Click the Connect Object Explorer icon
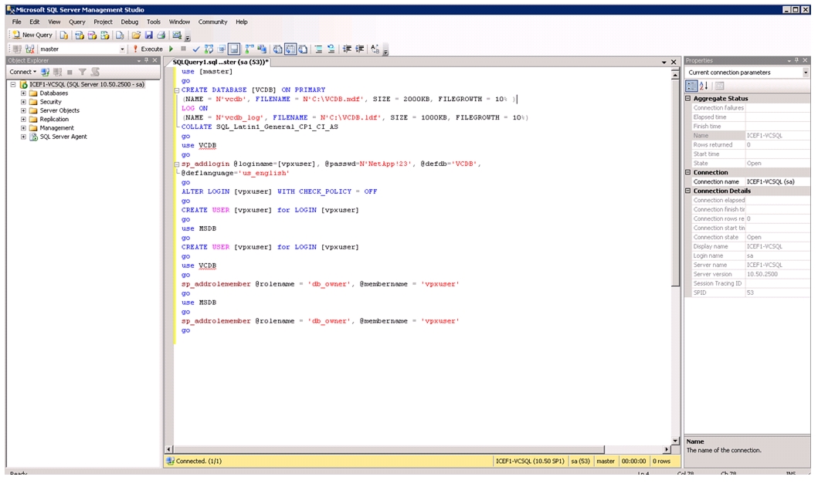Viewport: 818px width, 504px height. click(46, 72)
